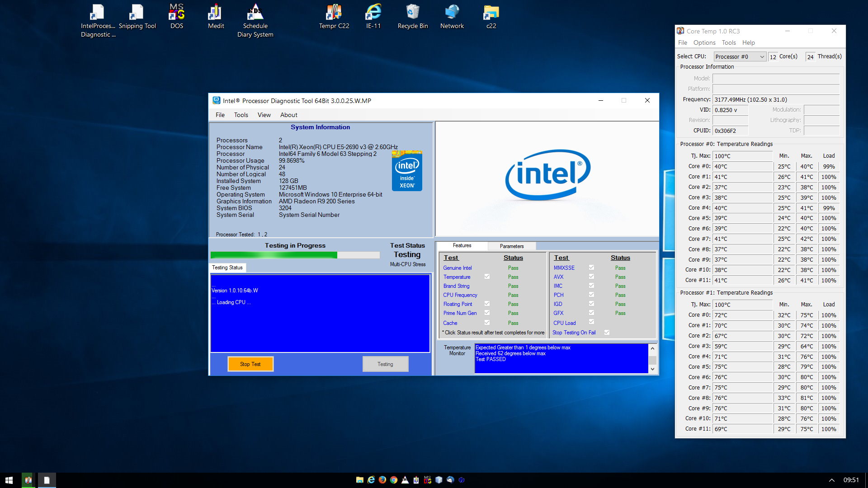Toggle the Temperature test checkbox
This screenshot has height=488, width=868.
(487, 277)
